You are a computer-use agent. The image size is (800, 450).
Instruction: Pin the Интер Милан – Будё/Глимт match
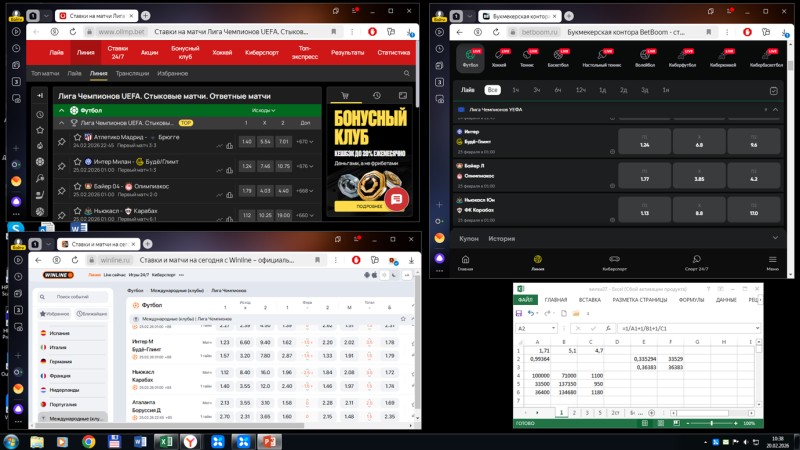(x=61, y=164)
